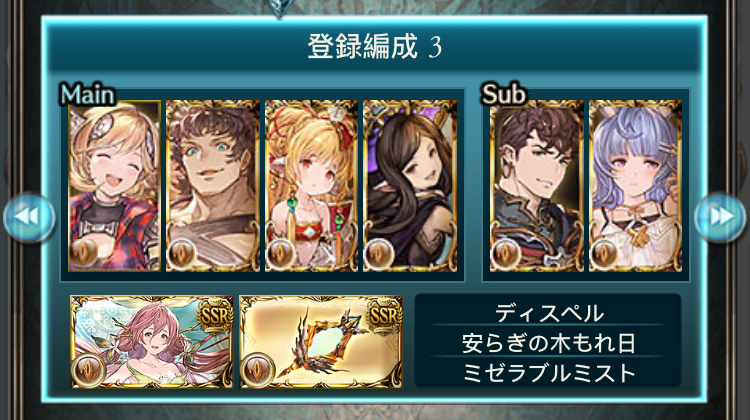Select the long black-haired girl in Main slot
Screen dimensions: 750x420
[410, 186]
